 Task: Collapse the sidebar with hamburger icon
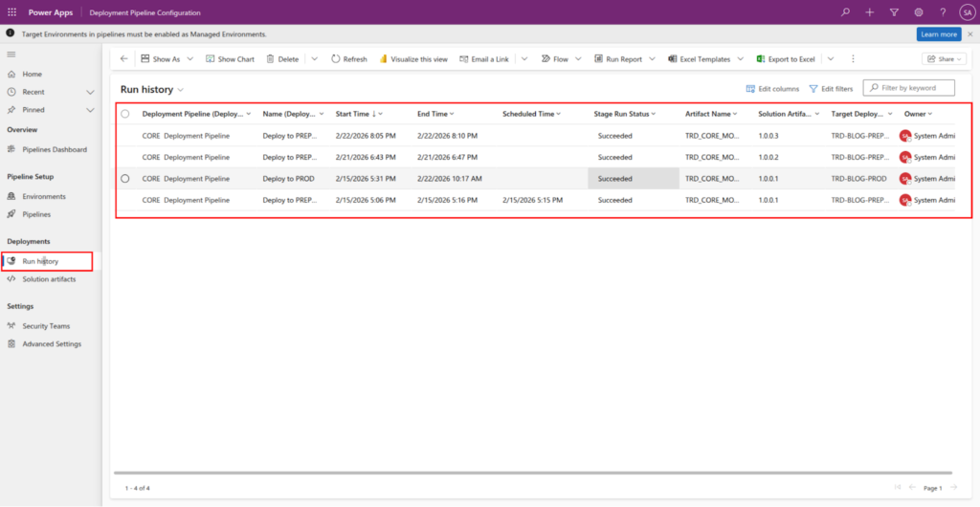11,55
